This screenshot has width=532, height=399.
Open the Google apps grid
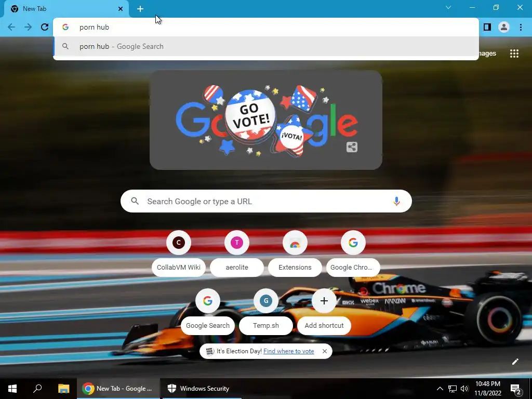pos(514,54)
